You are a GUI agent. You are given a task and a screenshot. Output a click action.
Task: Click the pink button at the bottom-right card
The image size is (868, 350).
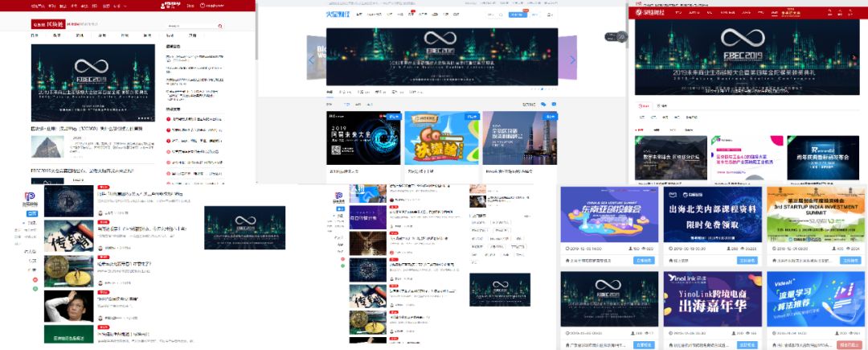tap(851, 344)
